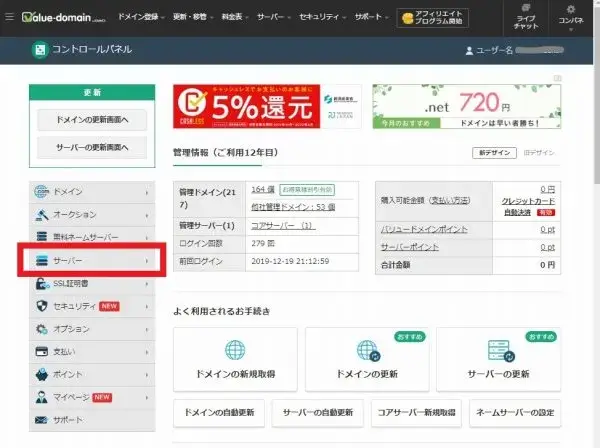The width and height of the screenshot is (600, 448).
Task: Click the user profile icon beside ユーザー名
Action: click(x=469, y=51)
